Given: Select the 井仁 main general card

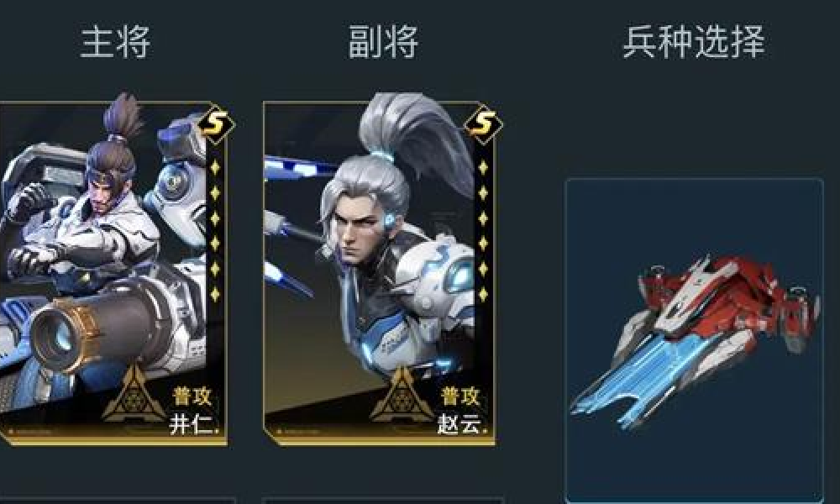Looking at the screenshot, I should pyautogui.click(x=113, y=273).
